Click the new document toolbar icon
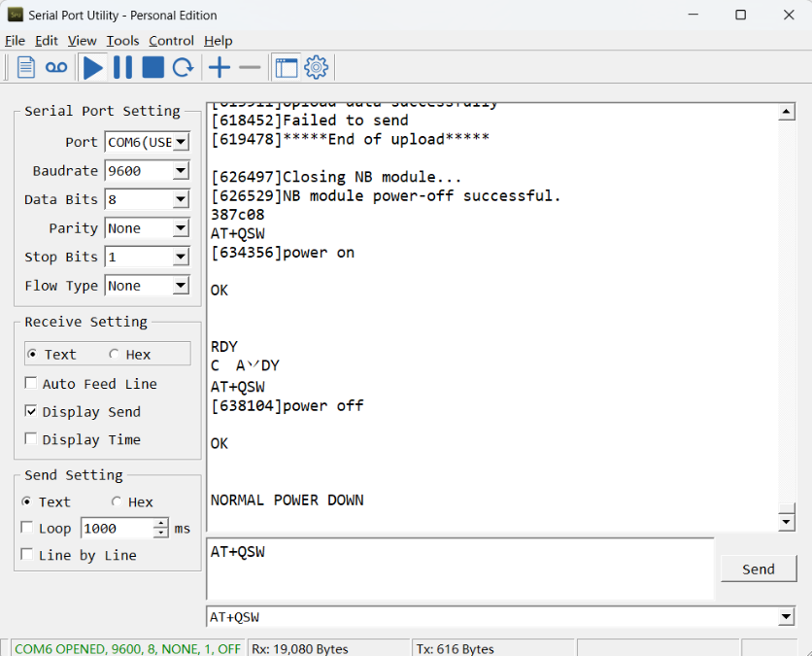 pos(26,67)
